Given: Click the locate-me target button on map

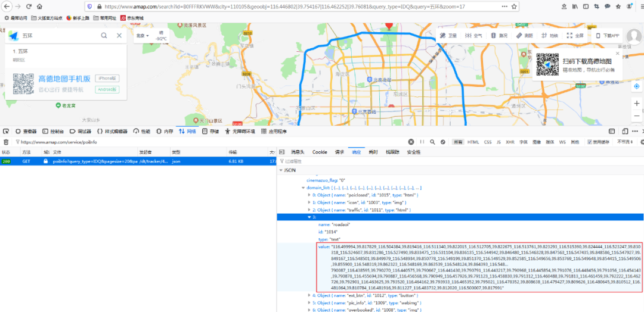Looking at the screenshot, I should 636,86.
